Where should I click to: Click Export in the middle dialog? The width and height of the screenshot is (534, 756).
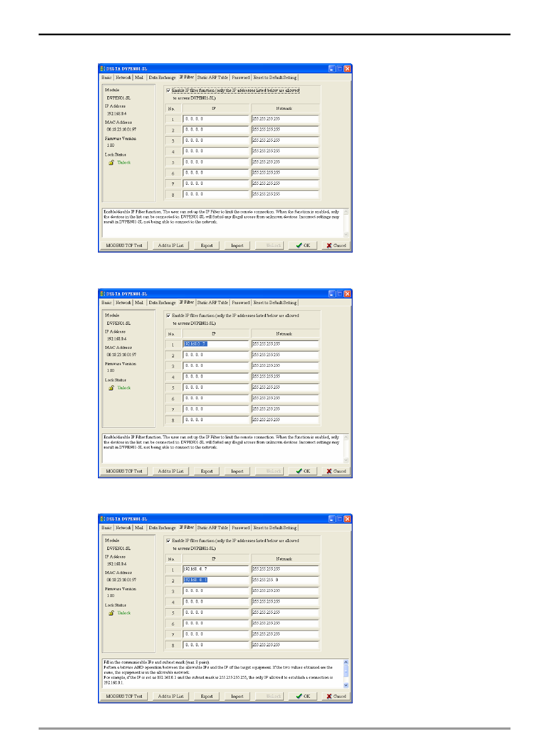[x=207, y=472]
